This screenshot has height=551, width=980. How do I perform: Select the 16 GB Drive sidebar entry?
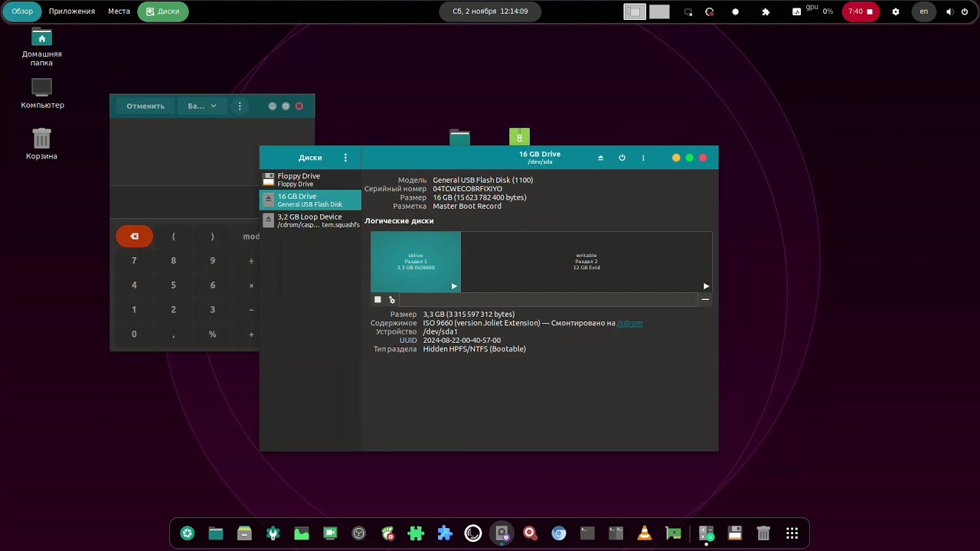310,200
